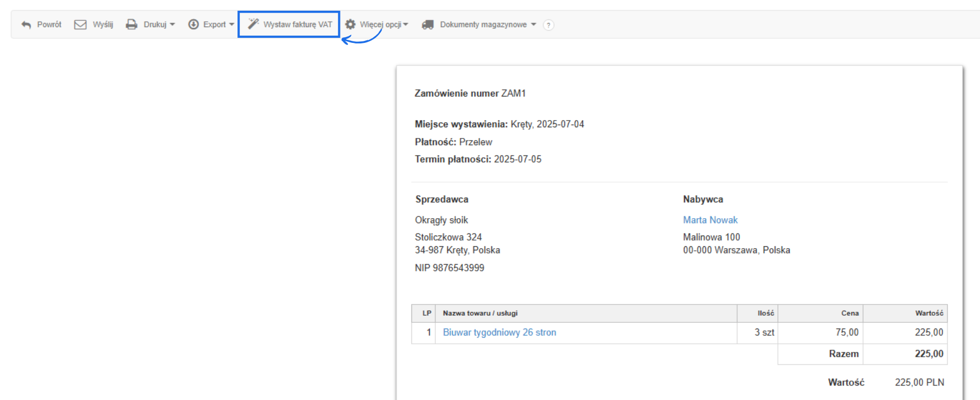This screenshot has width=980, height=400.
Task: Click the printer icon for Drukuj
Action: click(x=132, y=25)
